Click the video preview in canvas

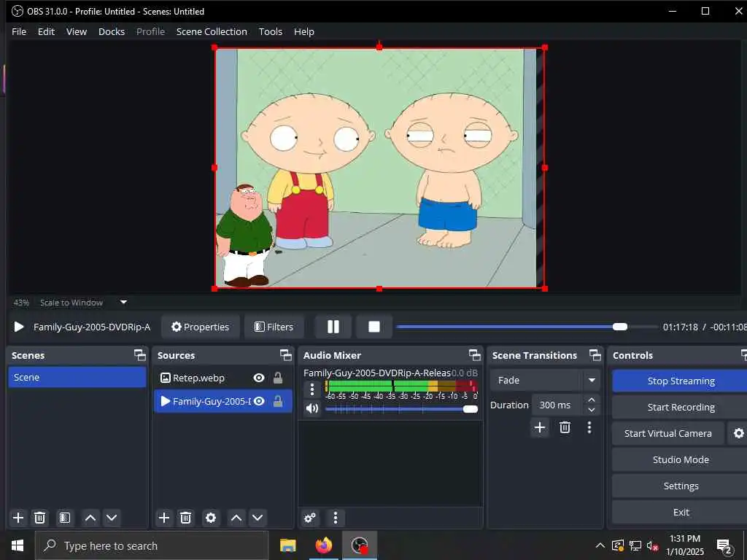coord(379,168)
